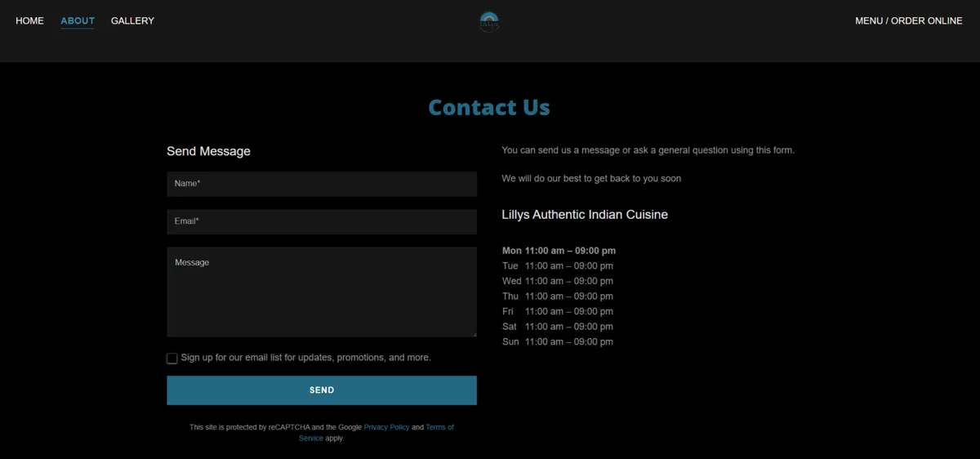The width and height of the screenshot is (980, 459).
Task: Open the HOME navigation link
Action: click(29, 20)
